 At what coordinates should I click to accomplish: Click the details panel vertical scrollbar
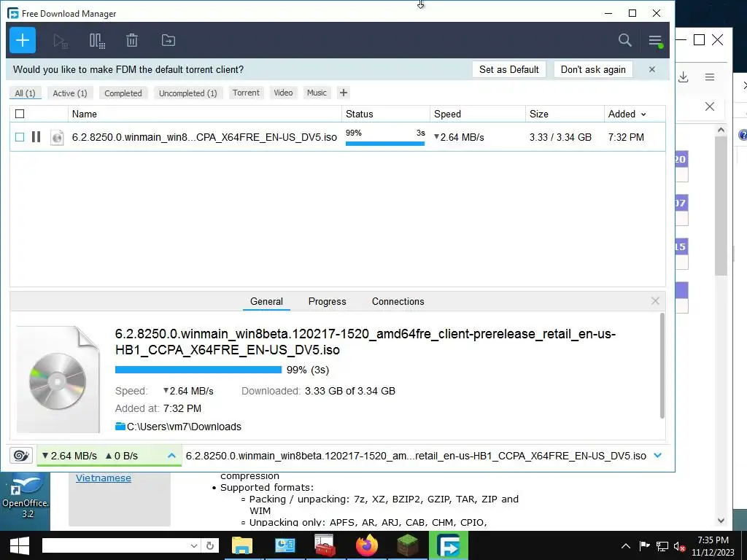coord(662,366)
